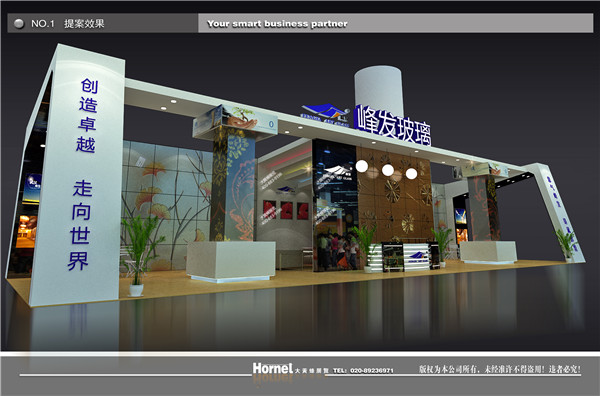Click the '大黄蜂展览' footer text
This screenshot has height=396, width=600.
[312, 370]
